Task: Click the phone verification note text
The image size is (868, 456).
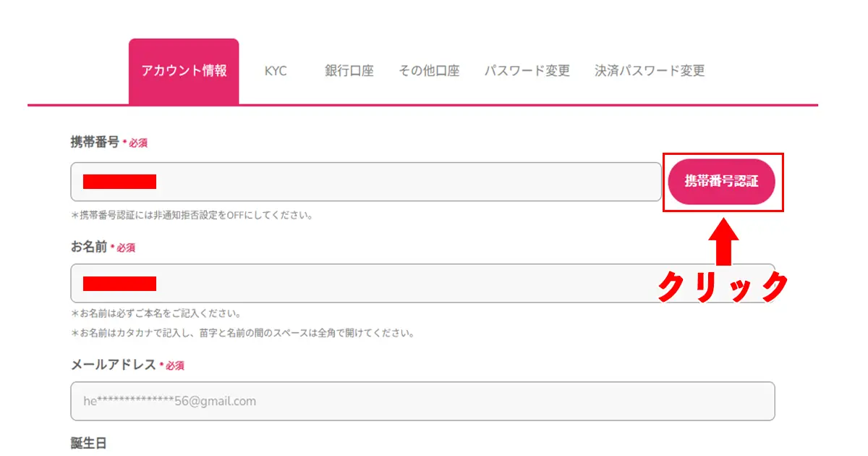Action: click(192, 214)
